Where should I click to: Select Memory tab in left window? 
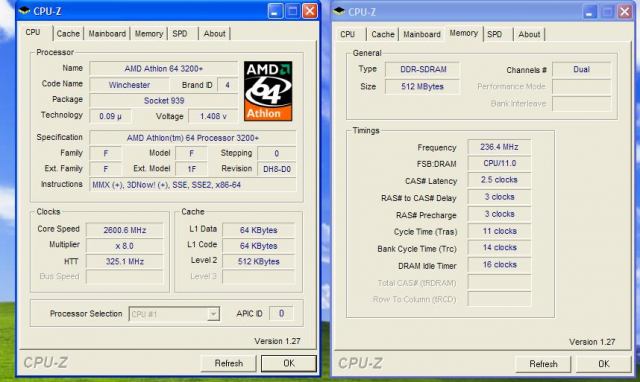(149, 33)
